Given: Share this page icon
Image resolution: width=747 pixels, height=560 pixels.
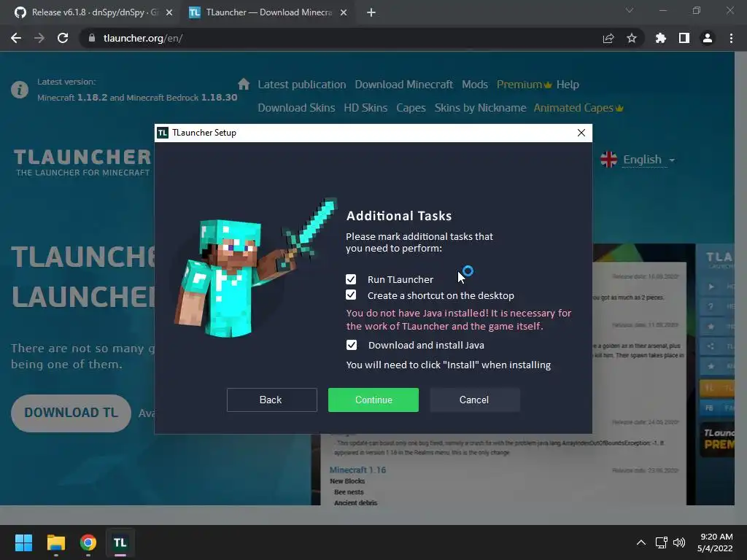Looking at the screenshot, I should (x=608, y=38).
